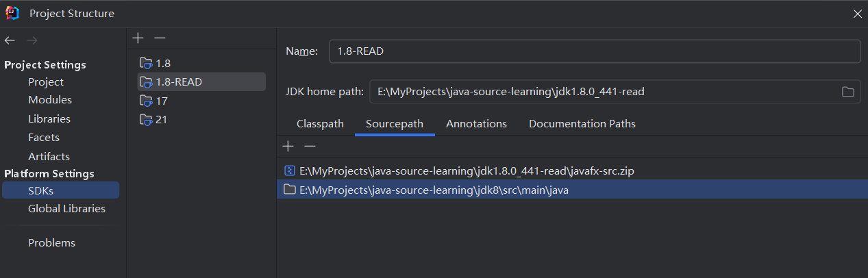Image resolution: width=868 pixels, height=278 pixels.
Task: Go to Libraries settings
Action: pos(49,118)
